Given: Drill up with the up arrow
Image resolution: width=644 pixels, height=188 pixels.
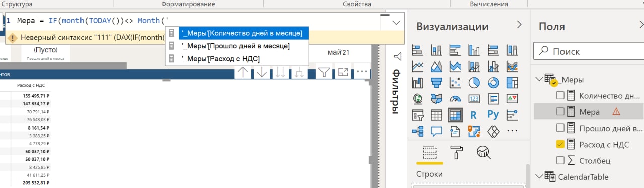Looking at the screenshot, I should pos(243,72).
